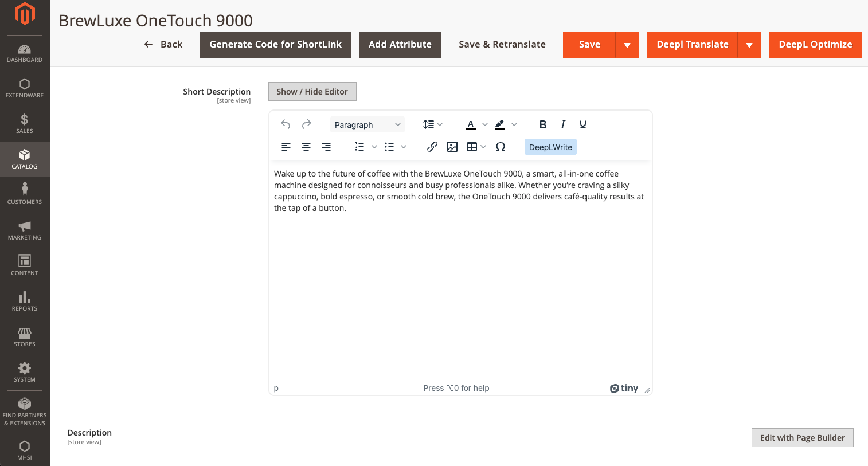Click Generate Code for ShortLink
The width and height of the screenshot is (868, 466).
[x=276, y=45]
